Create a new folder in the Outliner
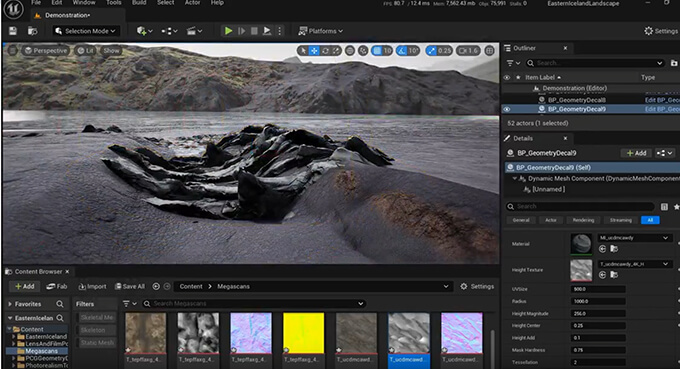Screen dimensions: 680x369 (674, 63)
